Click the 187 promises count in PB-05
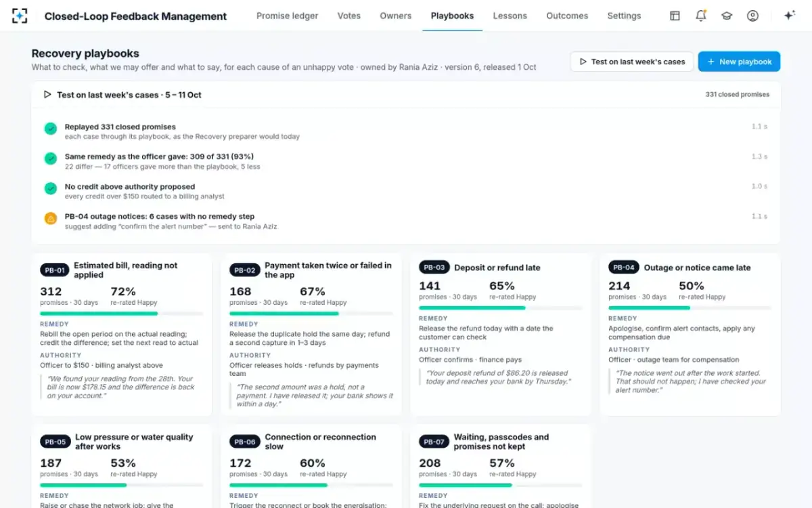 pyautogui.click(x=51, y=463)
